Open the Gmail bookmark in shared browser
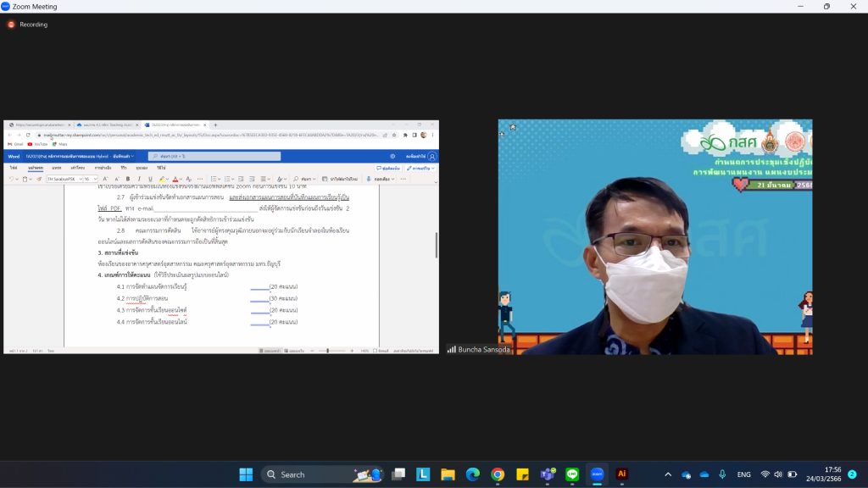 (15, 144)
